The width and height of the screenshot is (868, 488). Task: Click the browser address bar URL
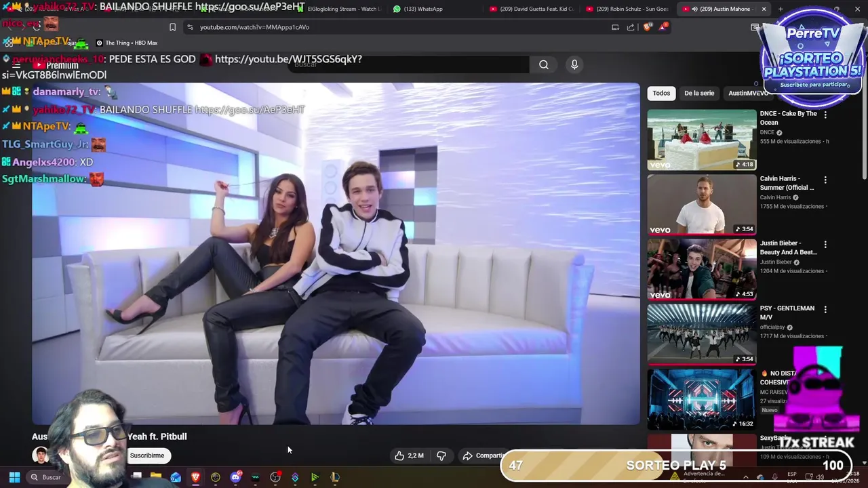point(254,27)
